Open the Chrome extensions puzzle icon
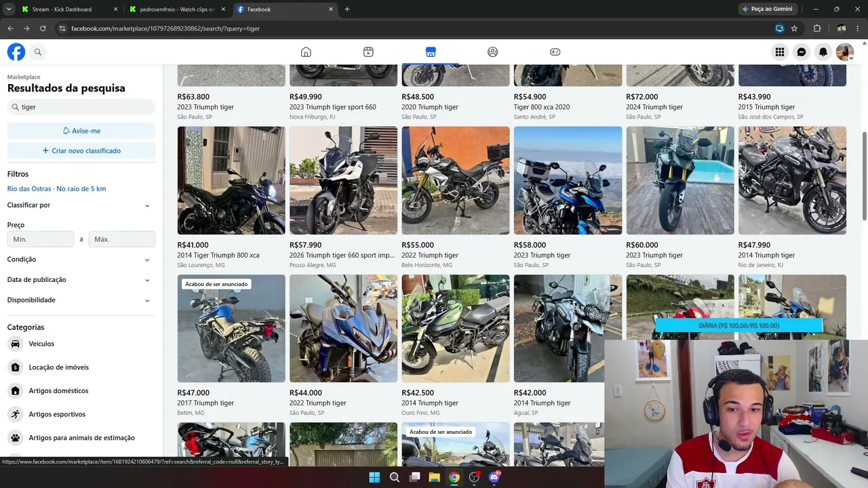868x488 pixels. 817,28
